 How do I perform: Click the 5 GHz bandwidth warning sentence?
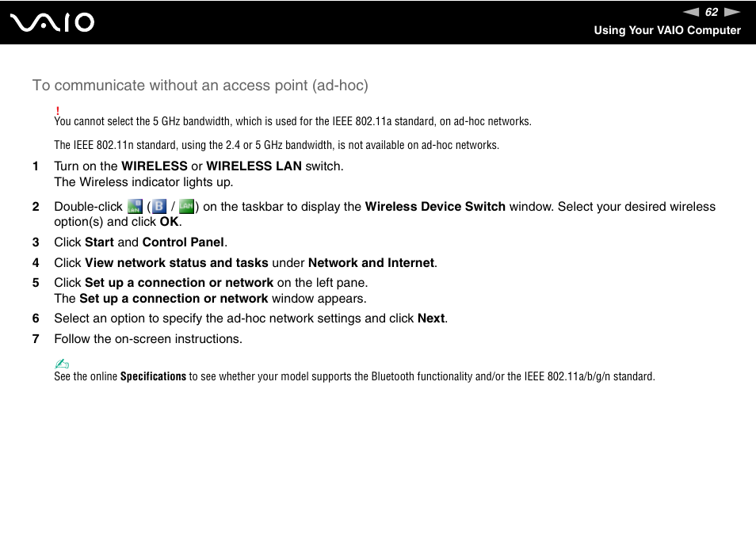292,121
